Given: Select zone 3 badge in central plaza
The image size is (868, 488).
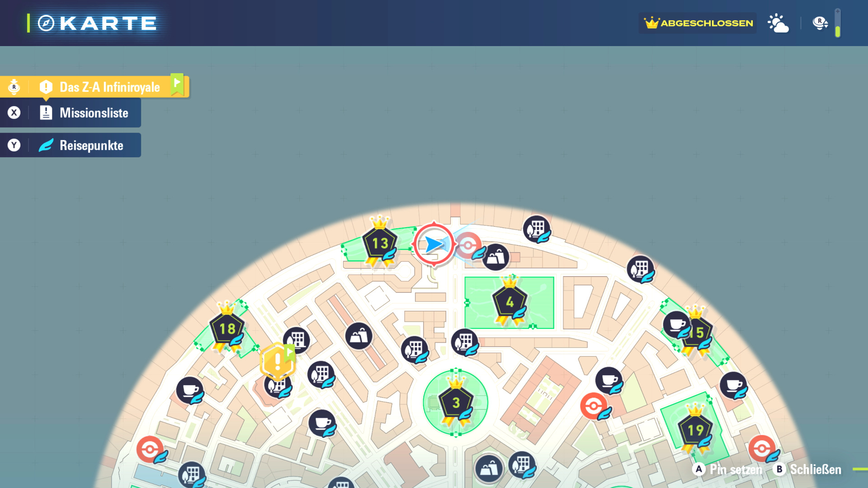Looking at the screenshot, I should click(x=456, y=402).
